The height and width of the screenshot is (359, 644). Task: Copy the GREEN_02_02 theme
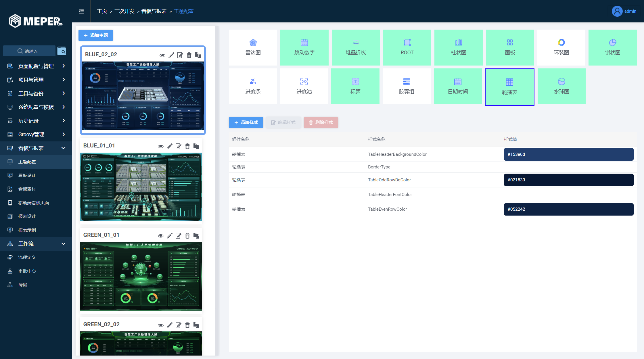[196, 325]
